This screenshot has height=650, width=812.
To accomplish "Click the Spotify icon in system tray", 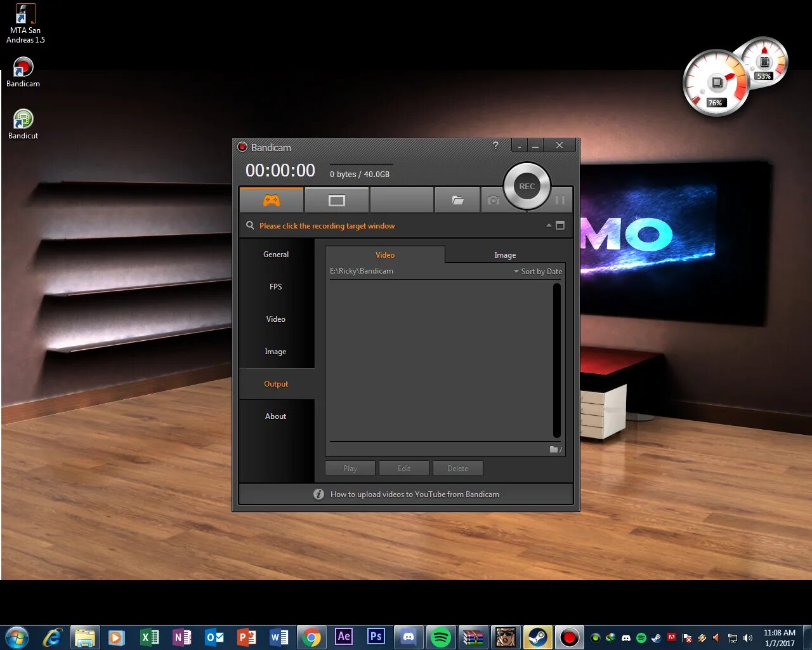I will (x=641, y=638).
